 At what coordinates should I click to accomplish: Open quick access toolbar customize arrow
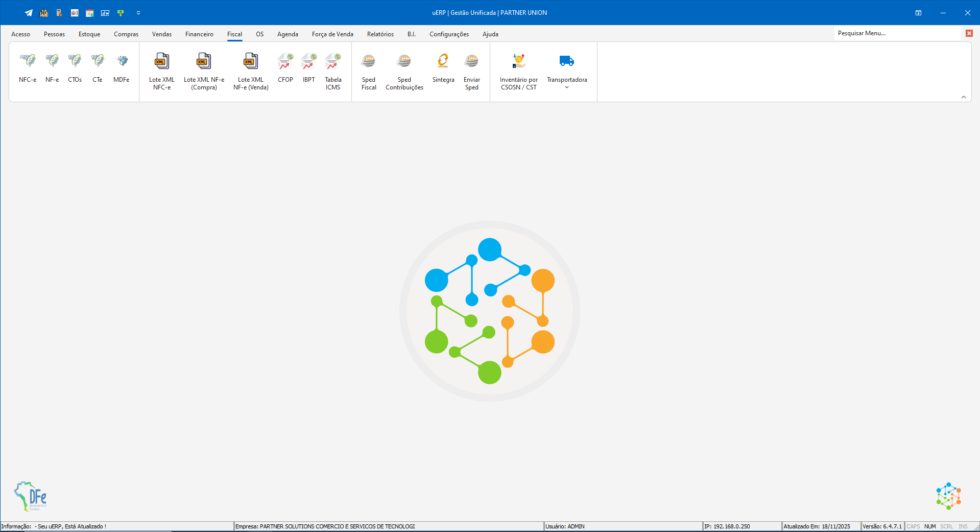138,13
